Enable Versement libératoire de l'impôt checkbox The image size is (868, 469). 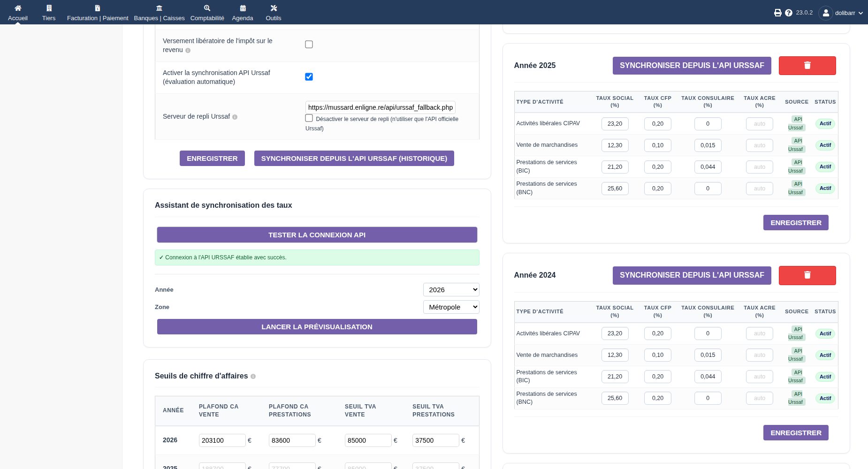click(309, 45)
